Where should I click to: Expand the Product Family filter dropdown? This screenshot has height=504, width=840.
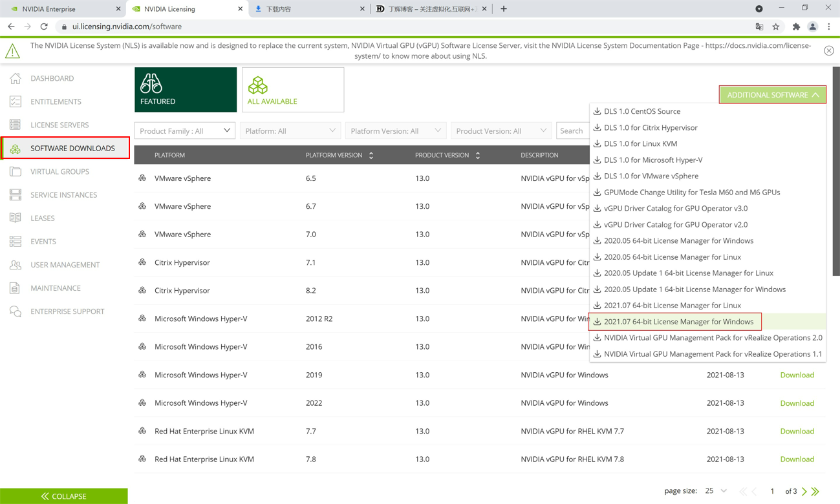point(184,131)
